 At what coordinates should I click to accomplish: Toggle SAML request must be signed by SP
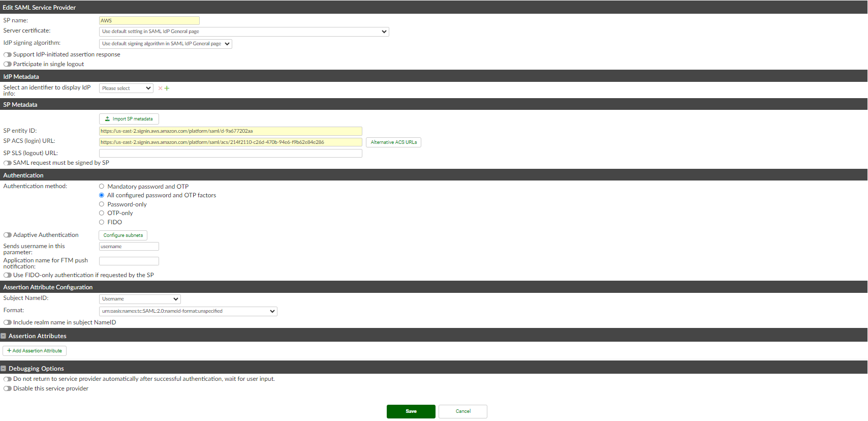8,163
